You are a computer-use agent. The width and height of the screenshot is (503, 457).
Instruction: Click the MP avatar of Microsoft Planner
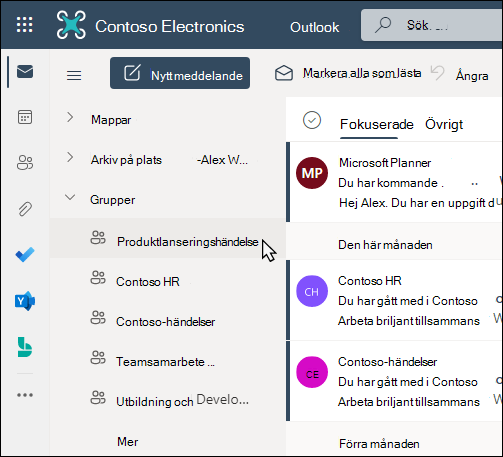(312, 173)
